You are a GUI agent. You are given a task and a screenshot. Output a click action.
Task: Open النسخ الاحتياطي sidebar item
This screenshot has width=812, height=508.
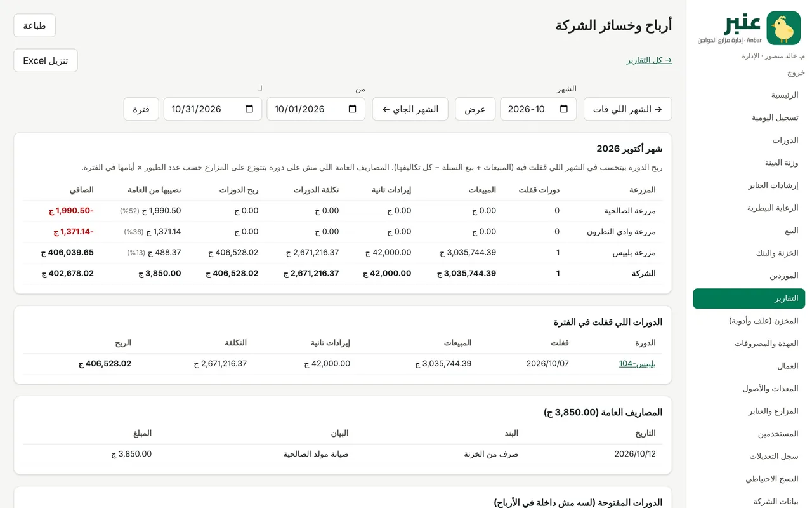749,479
